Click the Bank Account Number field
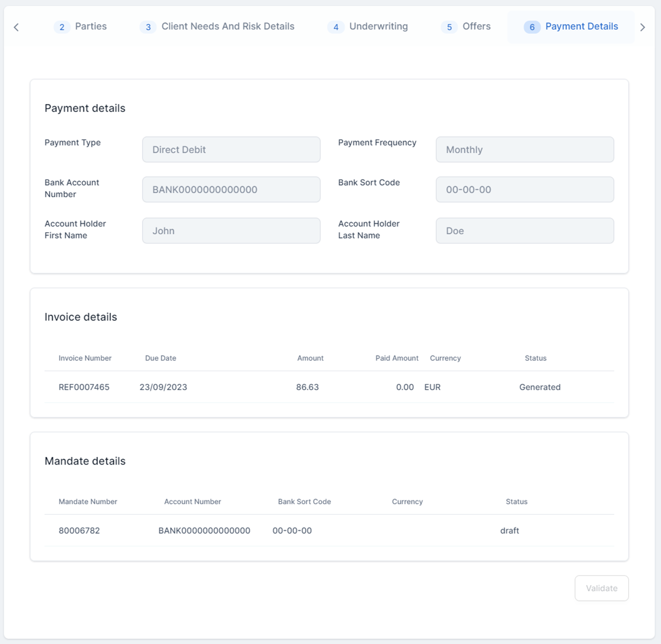The image size is (661, 644). tap(231, 189)
